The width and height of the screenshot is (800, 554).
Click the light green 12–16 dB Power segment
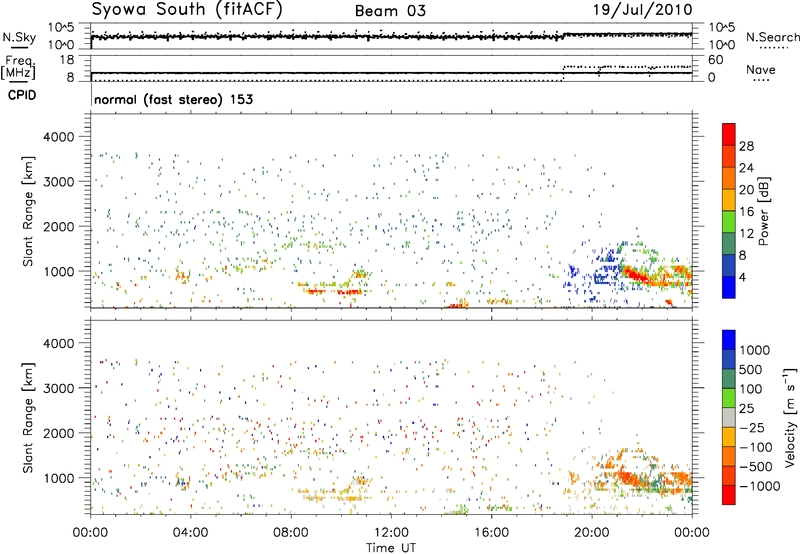point(729,221)
